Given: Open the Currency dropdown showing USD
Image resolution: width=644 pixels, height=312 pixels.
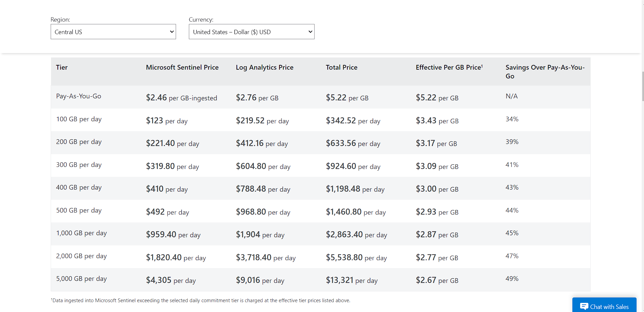Looking at the screenshot, I should click(251, 32).
